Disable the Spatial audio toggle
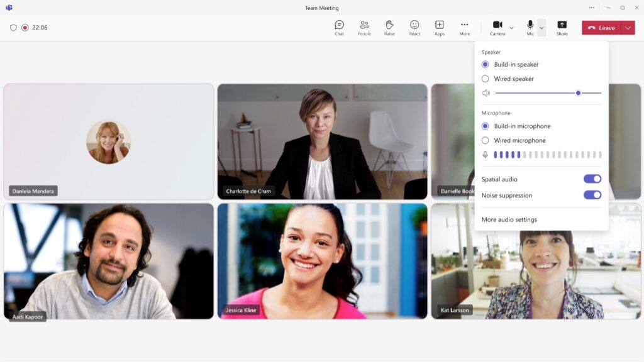Screen dimensions: 644x364 [x=592, y=179]
